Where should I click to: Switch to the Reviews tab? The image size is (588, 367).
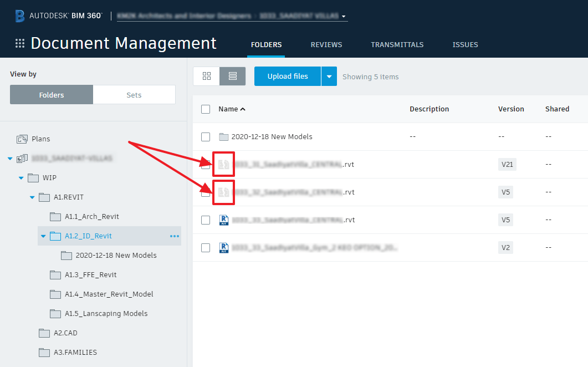click(326, 45)
